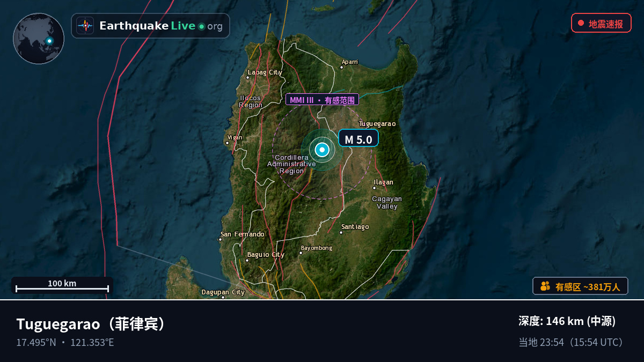Click the Aparri city label
644x362 pixels.
pos(350,62)
